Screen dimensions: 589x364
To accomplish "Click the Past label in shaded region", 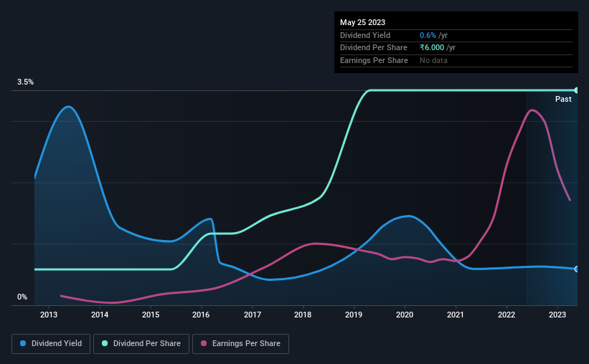I will pos(563,99).
